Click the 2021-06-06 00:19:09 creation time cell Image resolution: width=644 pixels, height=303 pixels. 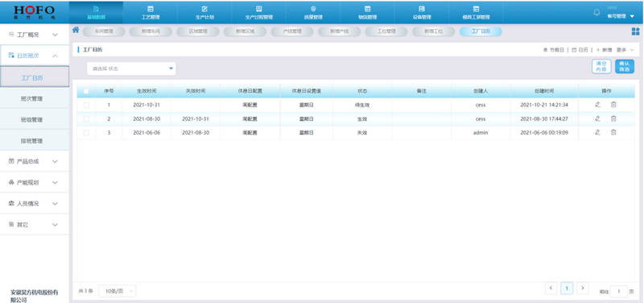(544, 132)
